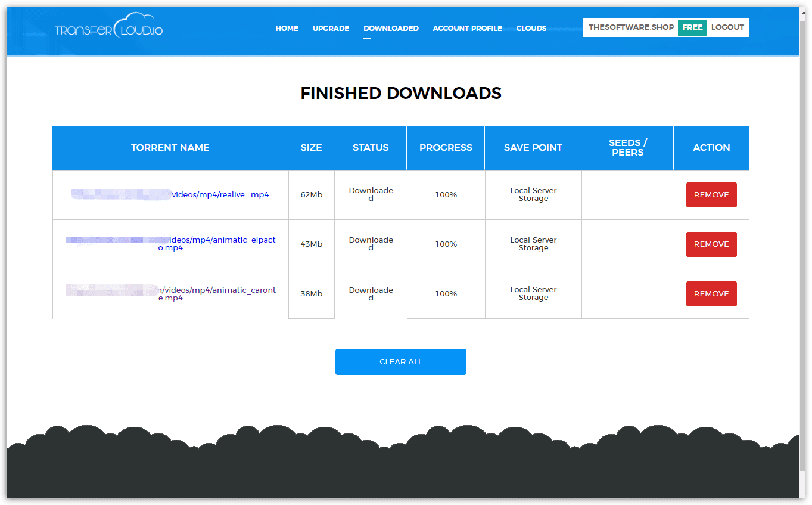
Task: Open the CLOUDS menu item
Action: tap(531, 28)
